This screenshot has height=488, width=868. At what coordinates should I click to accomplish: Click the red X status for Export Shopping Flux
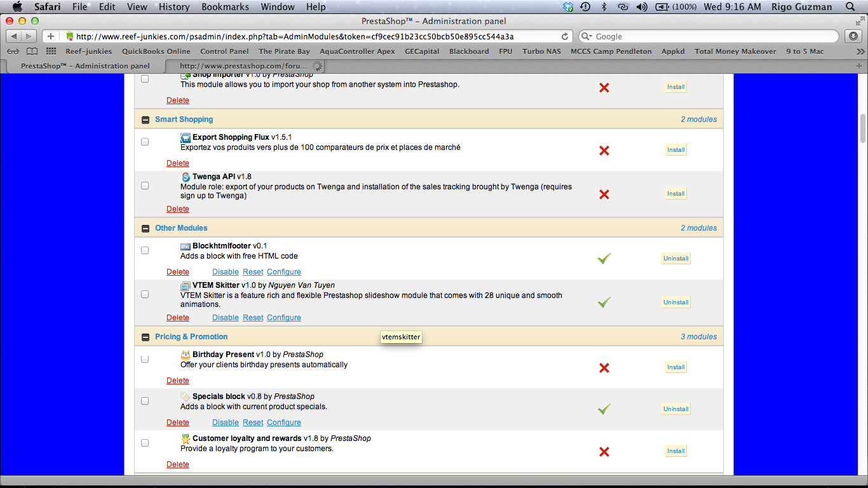pyautogui.click(x=604, y=151)
